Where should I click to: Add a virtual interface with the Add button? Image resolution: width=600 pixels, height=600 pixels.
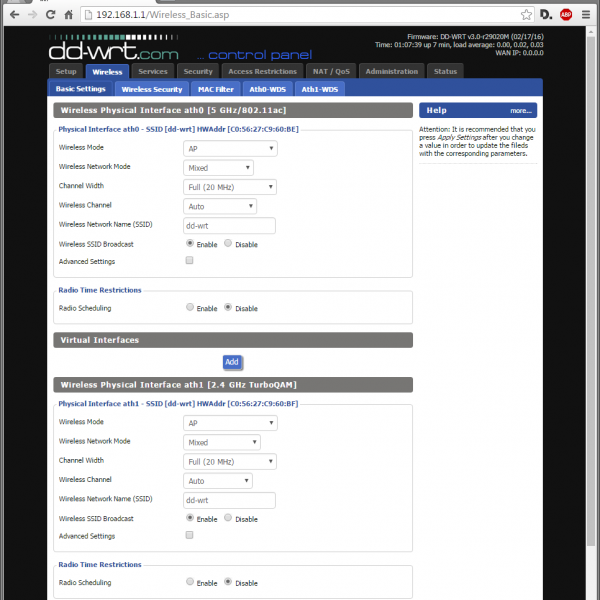232,361
